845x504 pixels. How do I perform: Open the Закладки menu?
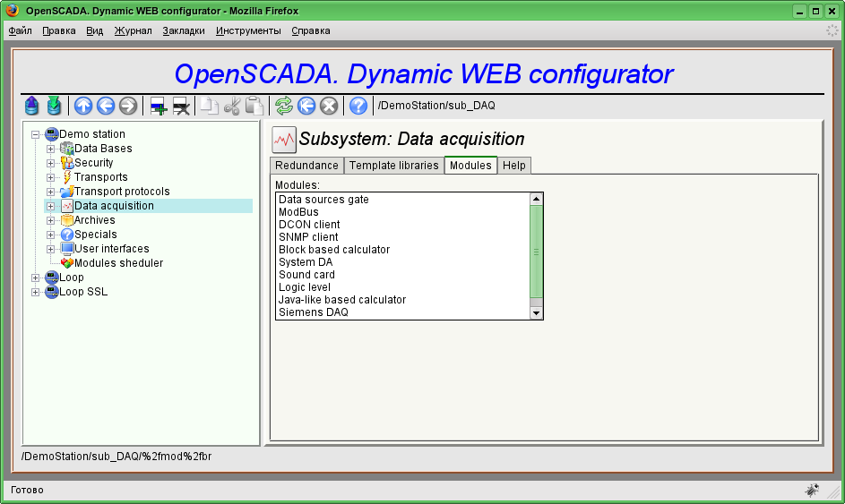183,30
